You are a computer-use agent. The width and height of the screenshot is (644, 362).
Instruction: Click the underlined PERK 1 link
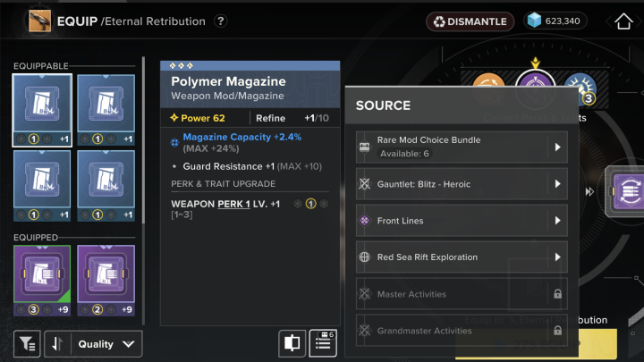[233, 204]
